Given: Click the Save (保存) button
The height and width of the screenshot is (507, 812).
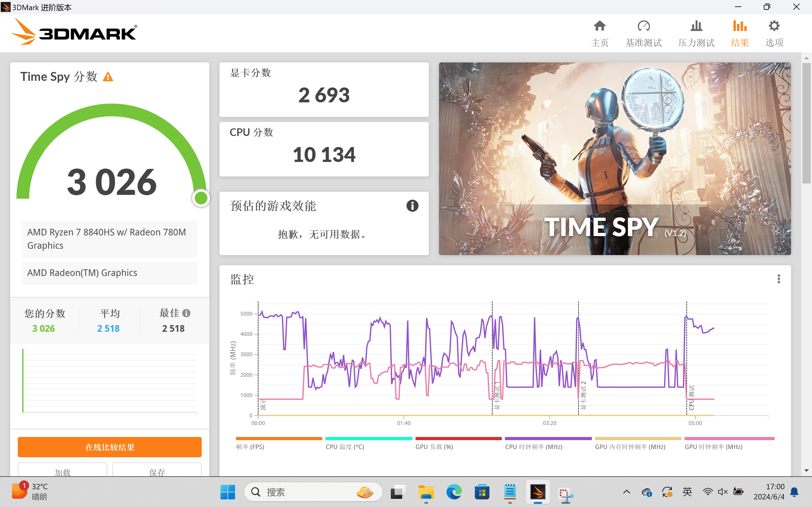Looking at the screenshot, I should 157,471.
